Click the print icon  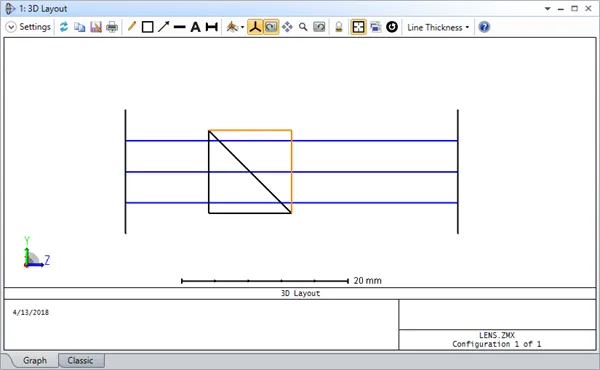(x=112, y=27)
